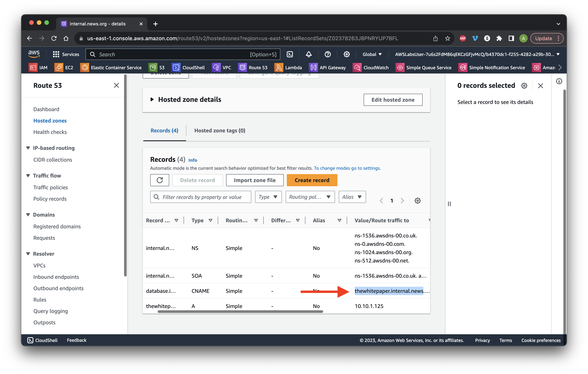Open the Routing policy filter dropdown
The height and width of the screenshot is (374, 588).
310,197
